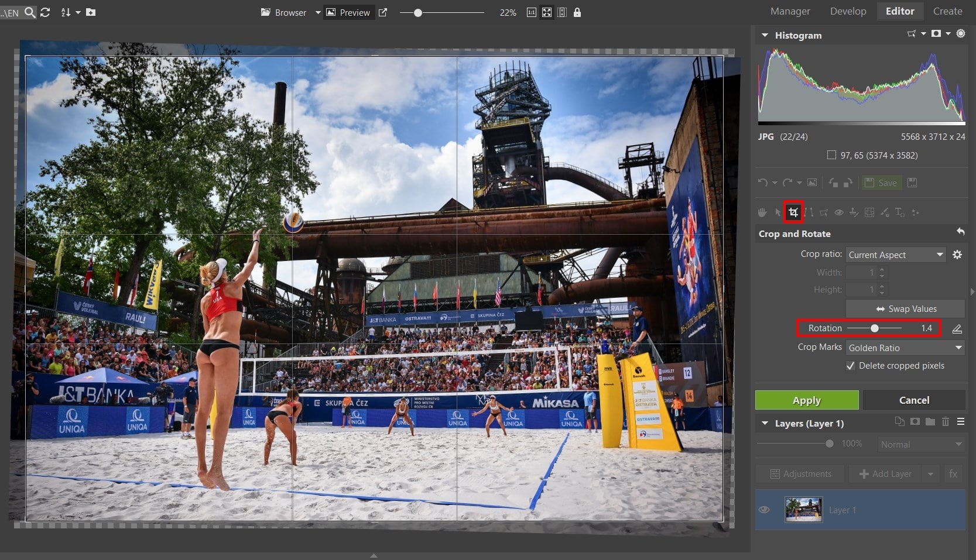Click the green Apply button

(806, 400)
